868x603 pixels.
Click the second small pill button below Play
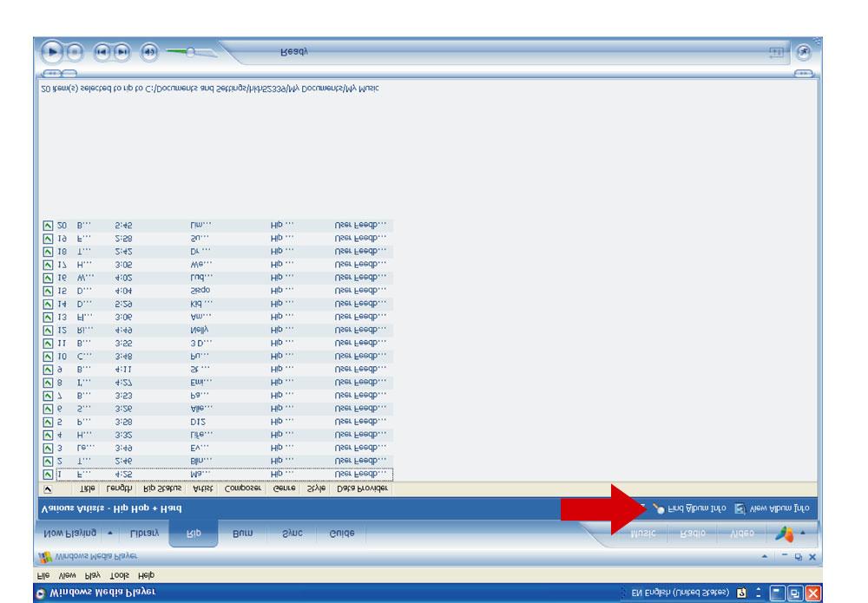pos(69,73)
